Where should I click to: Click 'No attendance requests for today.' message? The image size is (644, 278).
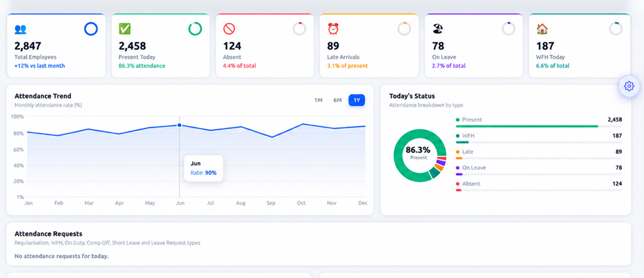pos(61,256)
